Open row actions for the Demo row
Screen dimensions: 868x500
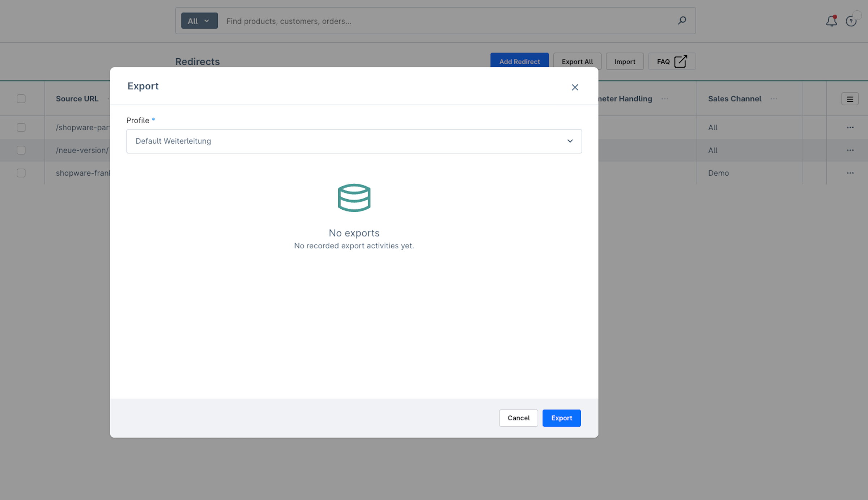850,173
